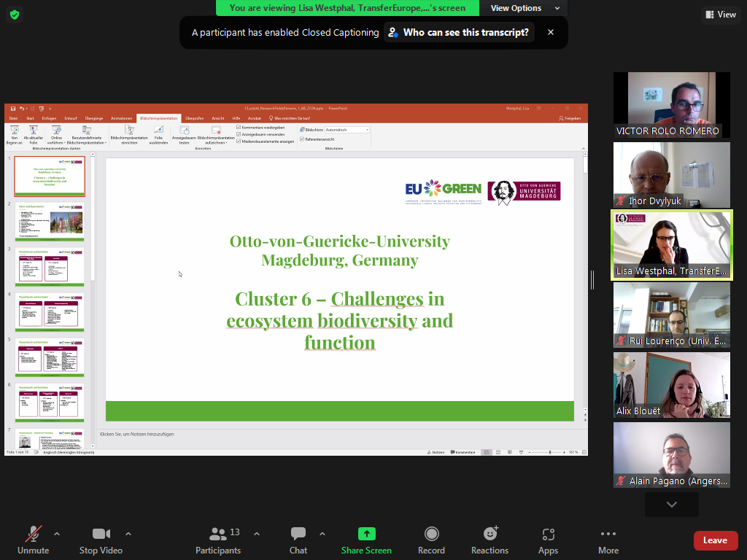747x560 pixels.
Task: Open the Participants panel icon
Action: (218, 534)
